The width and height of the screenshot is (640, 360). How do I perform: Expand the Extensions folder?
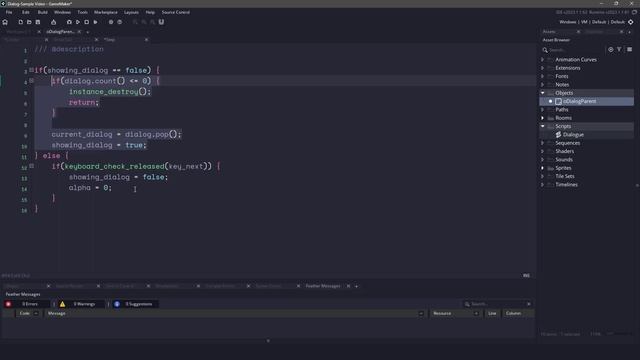(542, 68)
